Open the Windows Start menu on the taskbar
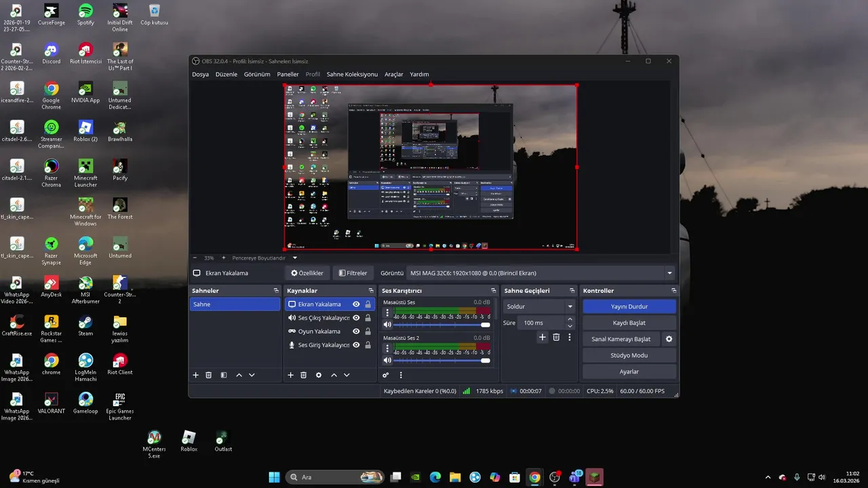868x488 pixels. point(274,477)
